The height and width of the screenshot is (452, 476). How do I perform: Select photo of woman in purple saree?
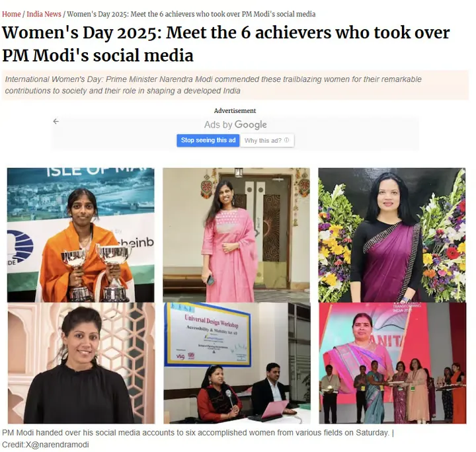click(x=391, y=235)
